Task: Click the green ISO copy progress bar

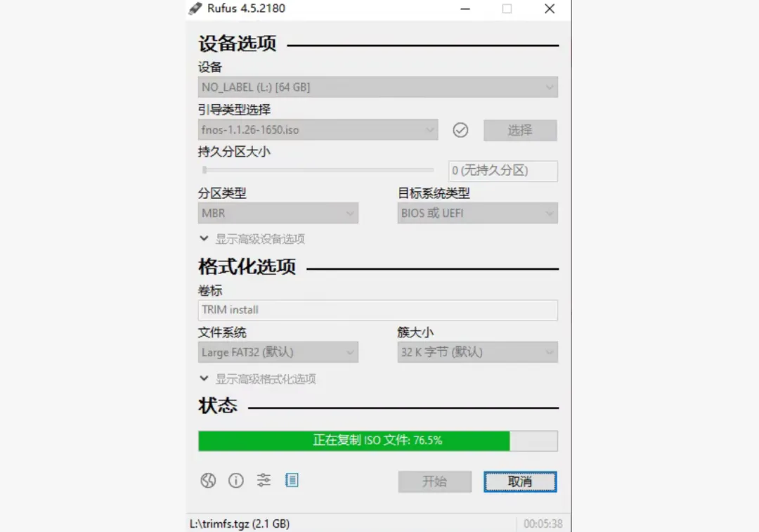Action: point(377,441)
